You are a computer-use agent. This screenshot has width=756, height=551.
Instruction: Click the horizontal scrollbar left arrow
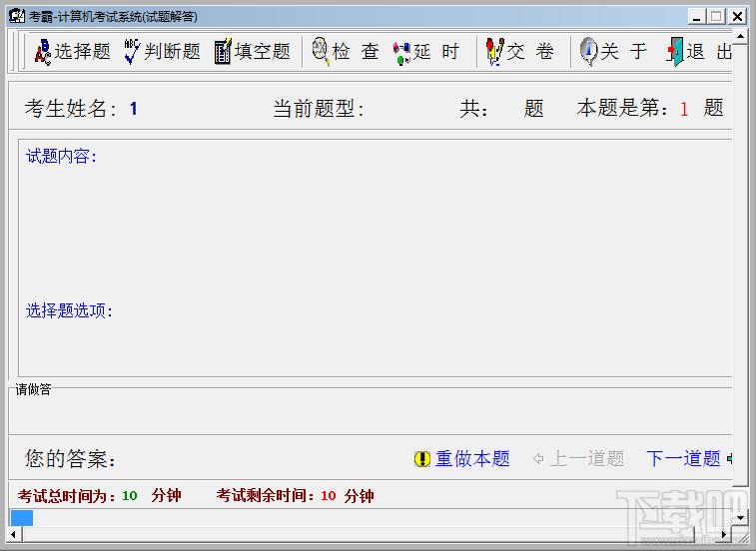coord(14,534)
